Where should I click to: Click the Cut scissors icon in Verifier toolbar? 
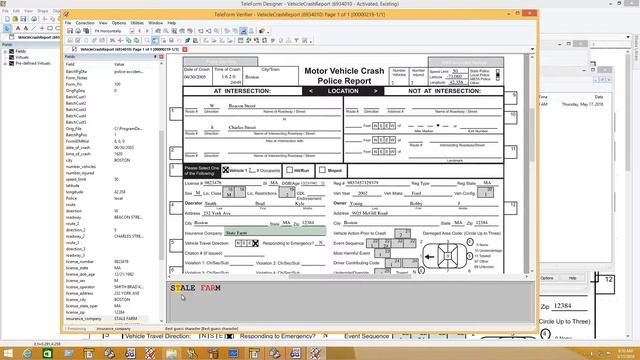pos(113,40)
